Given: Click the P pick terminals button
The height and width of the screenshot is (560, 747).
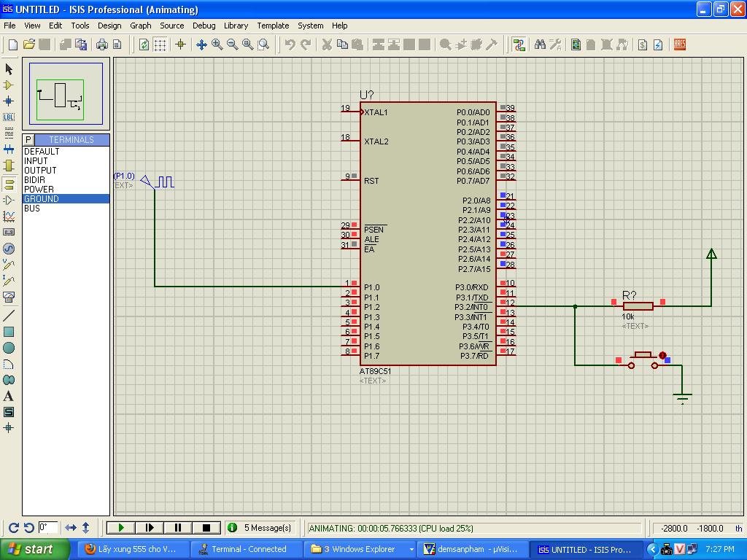Looking at the screenshot, I should click(x=28, y=139).
